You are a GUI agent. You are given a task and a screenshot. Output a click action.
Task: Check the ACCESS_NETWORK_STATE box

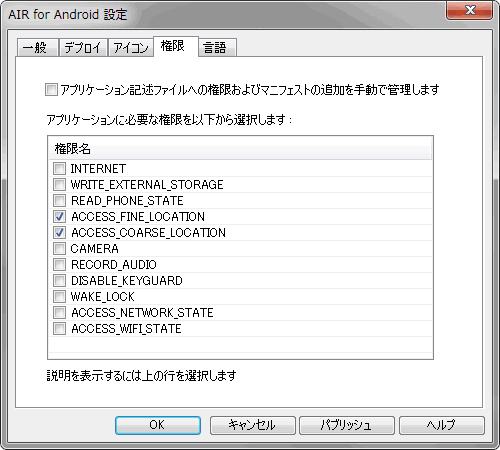click(59, 313)
